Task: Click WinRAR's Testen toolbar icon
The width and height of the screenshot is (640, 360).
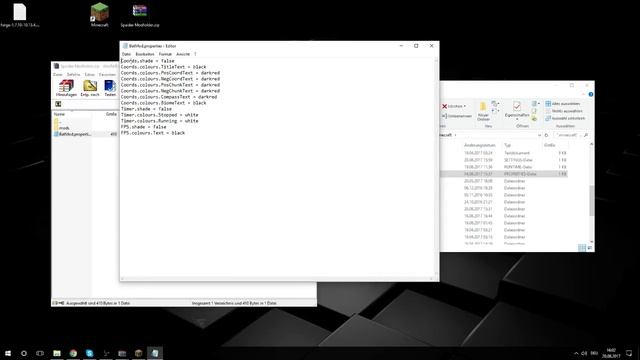Action: tap(110, 87)
